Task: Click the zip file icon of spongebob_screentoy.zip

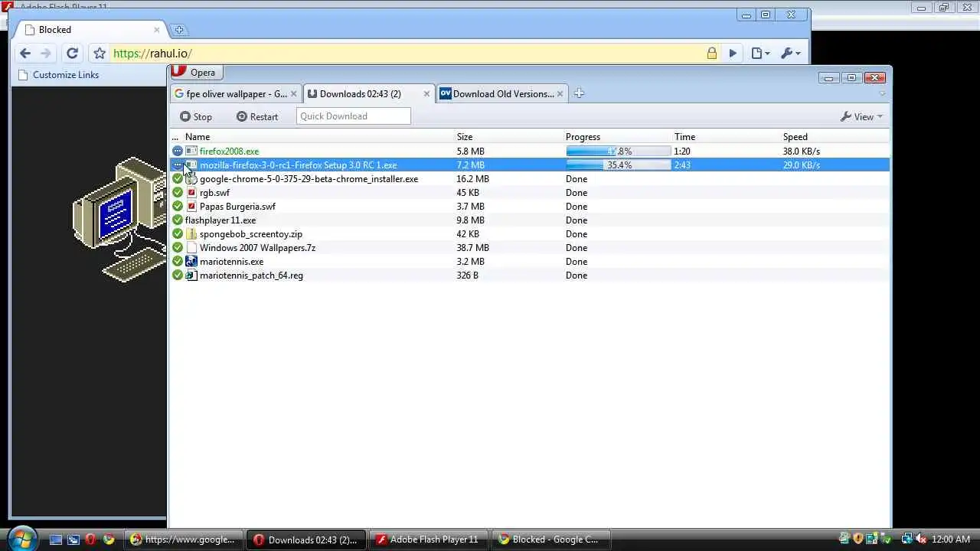Action: pos(191,233)
